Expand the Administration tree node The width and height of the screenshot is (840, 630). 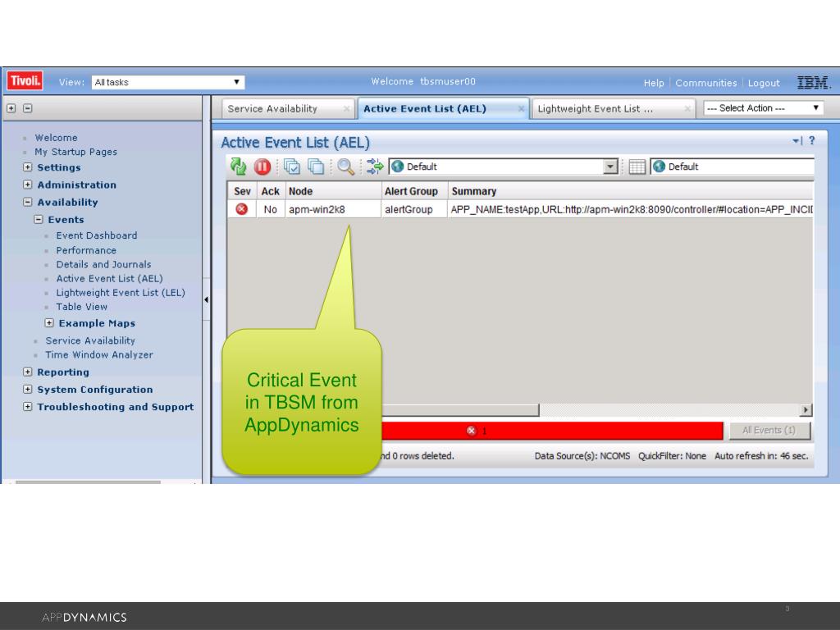coord(27,185)
